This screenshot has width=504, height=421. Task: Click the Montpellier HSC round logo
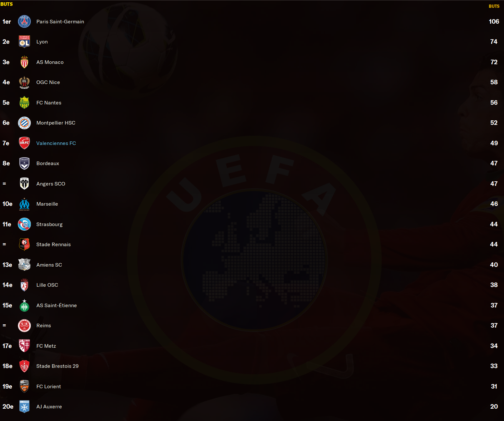click(x=24, y=123)
